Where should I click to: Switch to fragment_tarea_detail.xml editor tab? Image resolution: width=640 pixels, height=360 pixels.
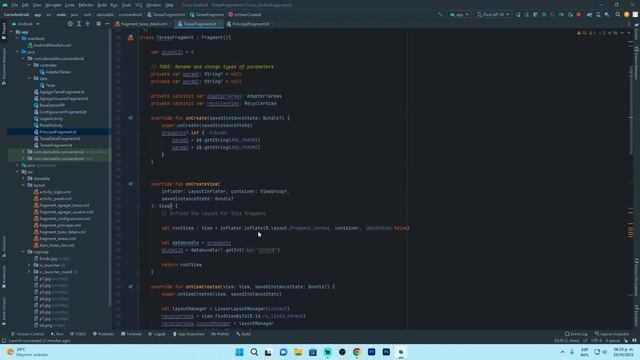[x=143, y=24]
